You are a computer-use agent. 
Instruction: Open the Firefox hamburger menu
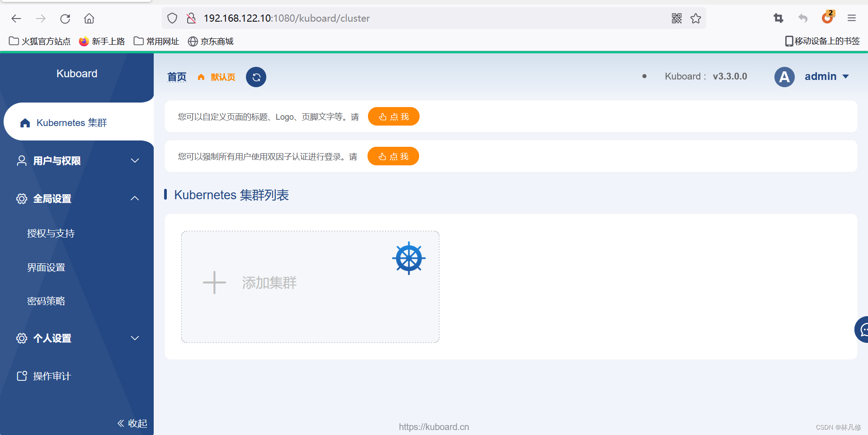(852, 18)
